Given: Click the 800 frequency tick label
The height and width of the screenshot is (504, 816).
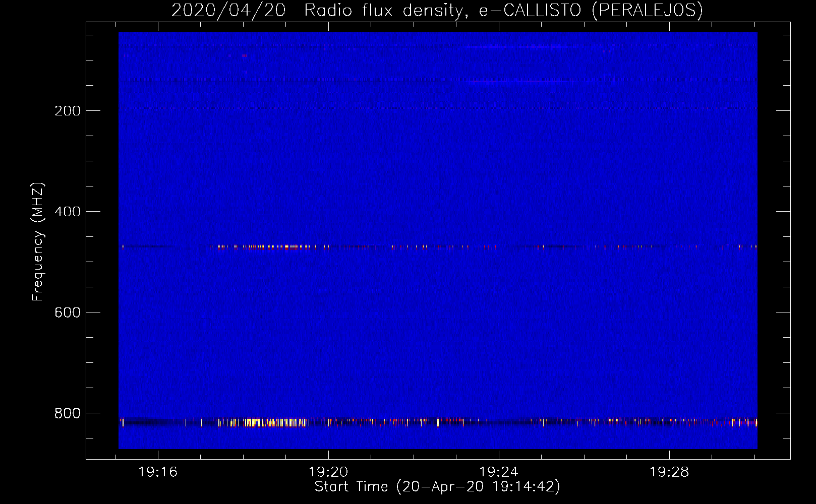Looking at the screenshot, I should tap(68, 413).
